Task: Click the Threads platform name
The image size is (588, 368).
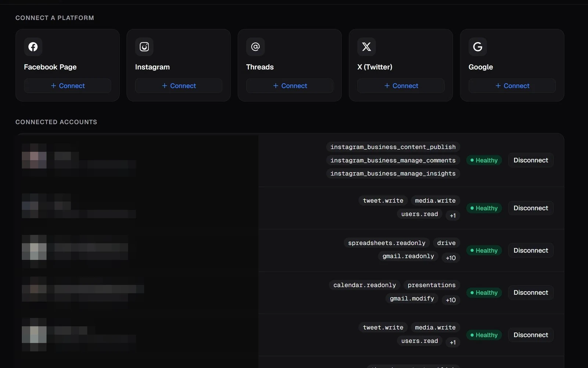Action: (260, 67)
